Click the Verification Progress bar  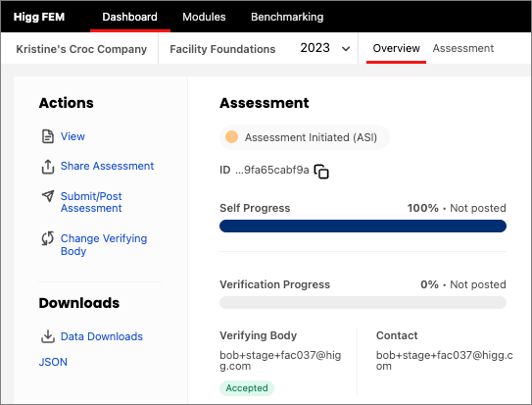click(363, 302)
